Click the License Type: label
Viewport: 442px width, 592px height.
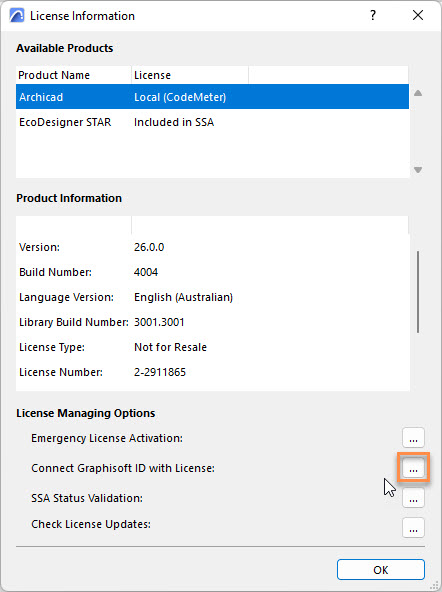tap(52, 347)
